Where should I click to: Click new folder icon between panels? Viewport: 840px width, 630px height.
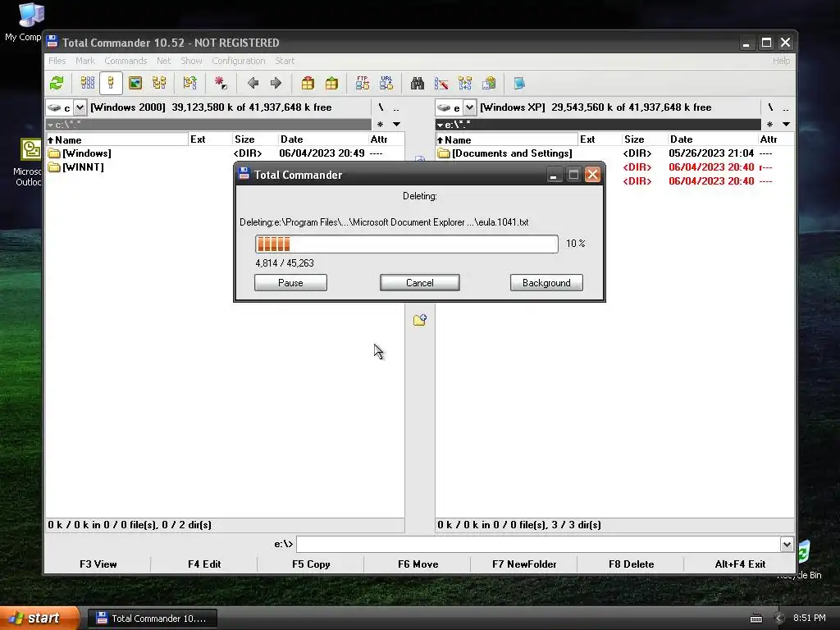(x=419, y=321)
